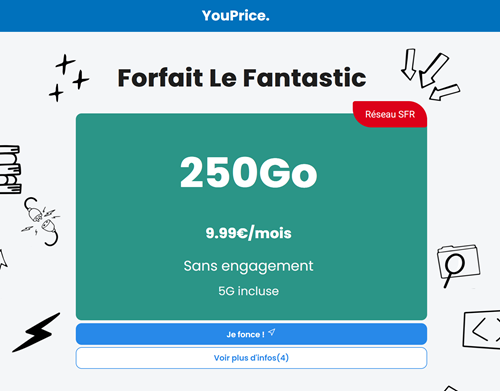Click the "Forfait Le Fantastic" heading
Image resolution: width=500 pixels, height=391 pixels.
[242, 78]
